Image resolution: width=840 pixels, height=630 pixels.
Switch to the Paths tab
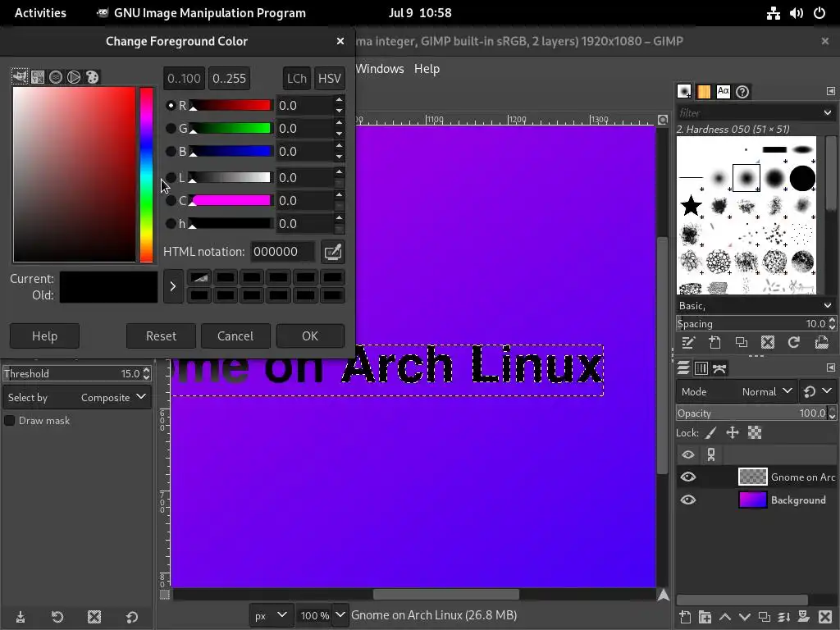point(719,368)
